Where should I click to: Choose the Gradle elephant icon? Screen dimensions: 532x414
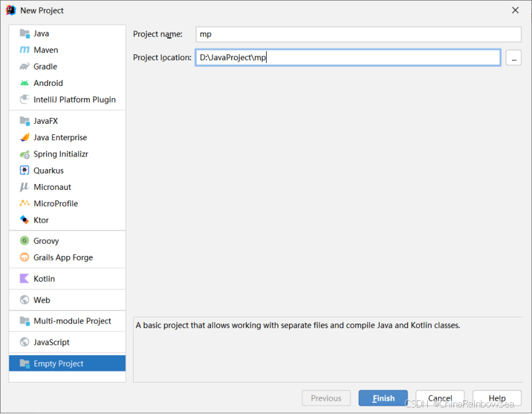click(x=24, y=67)
